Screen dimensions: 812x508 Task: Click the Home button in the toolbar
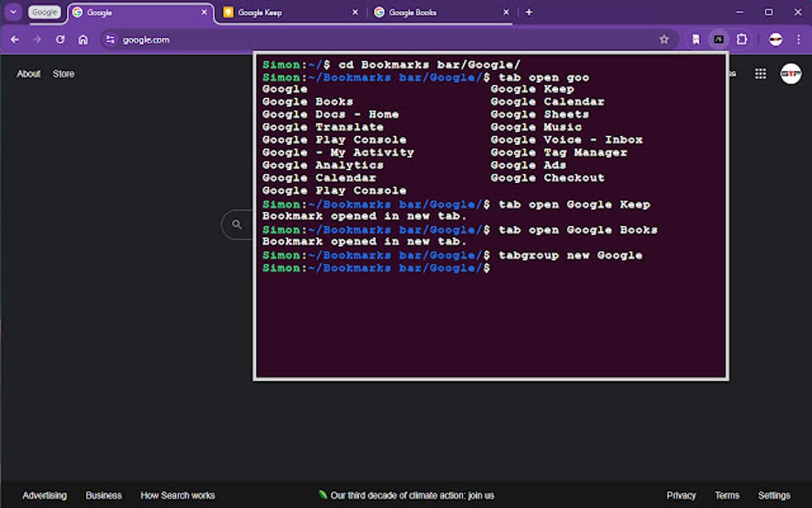(83, 39)
